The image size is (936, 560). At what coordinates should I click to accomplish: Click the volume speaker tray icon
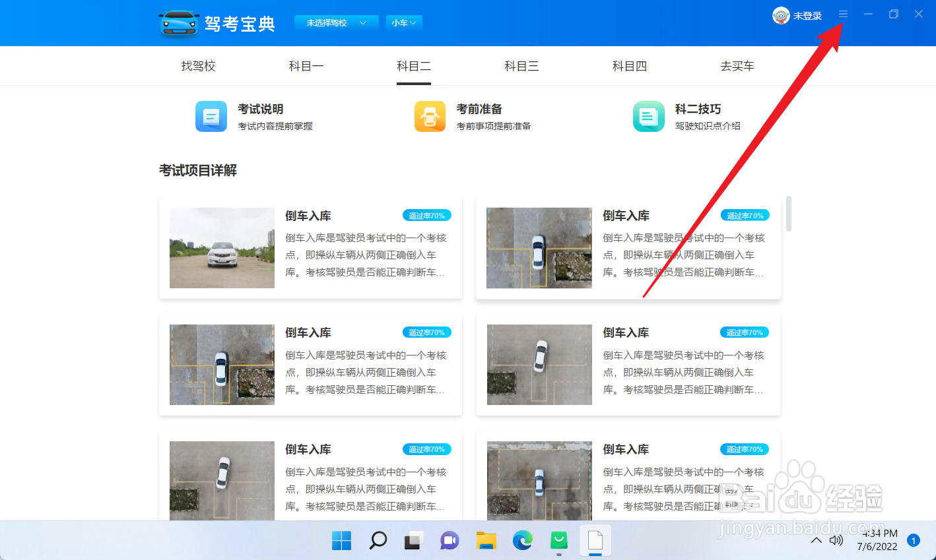[x=836, y=540]
